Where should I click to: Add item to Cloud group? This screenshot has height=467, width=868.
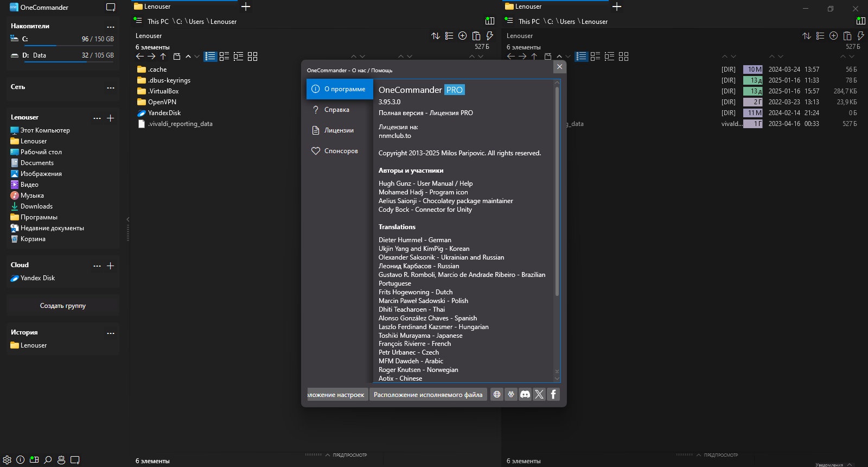pyautogui.click(x=111, y=266)
